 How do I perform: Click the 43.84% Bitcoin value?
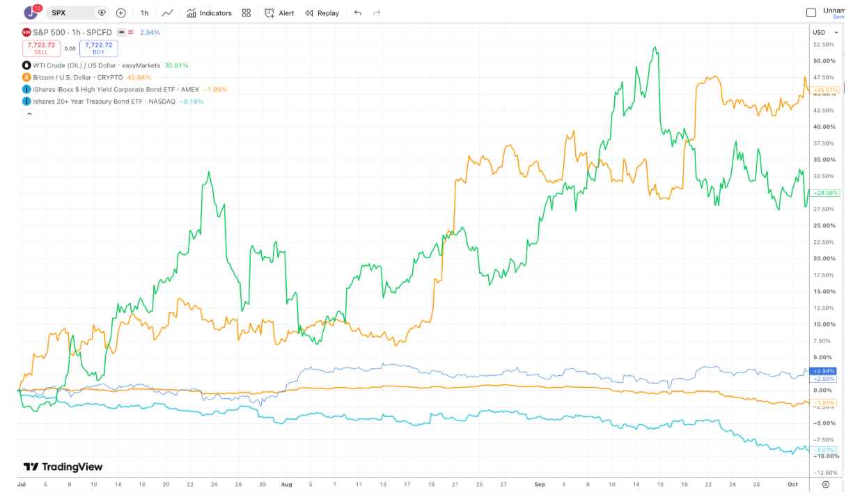pyautogui.click(x=139, y=77)
